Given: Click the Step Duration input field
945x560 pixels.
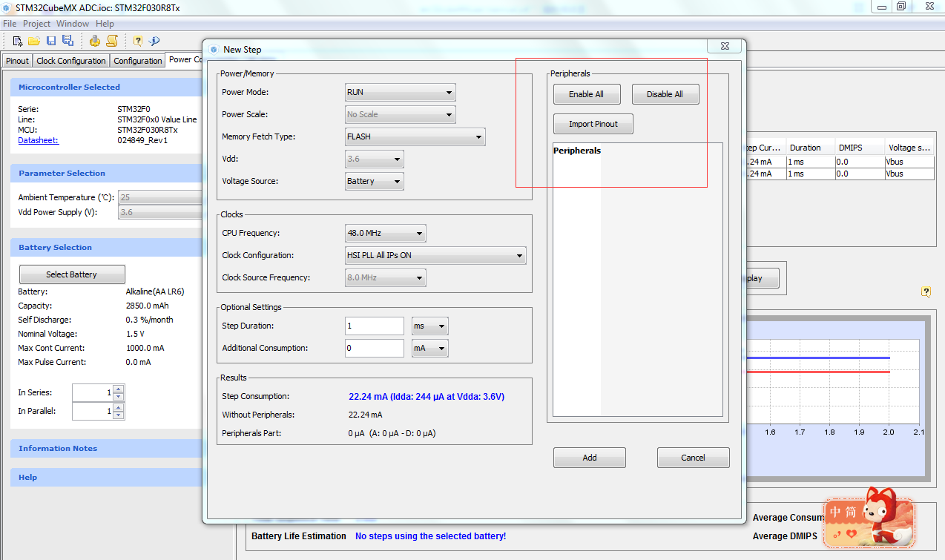Looking at the screenshot, I should (x=375, y=326).
